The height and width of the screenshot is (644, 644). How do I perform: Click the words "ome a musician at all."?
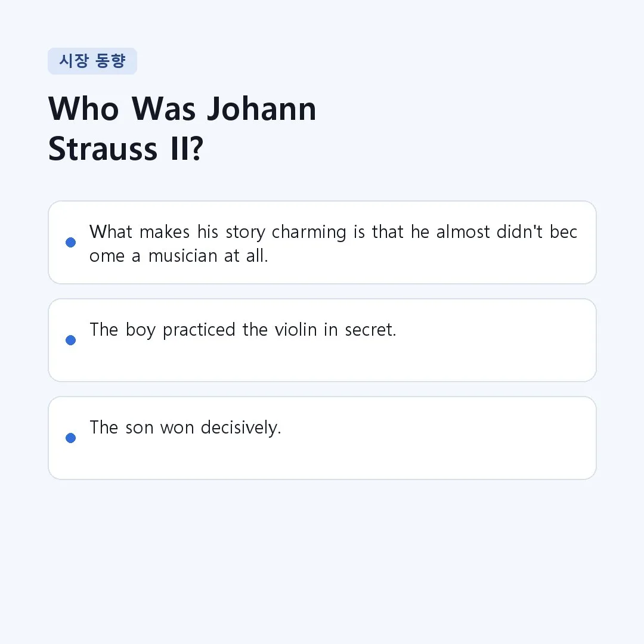179,256
